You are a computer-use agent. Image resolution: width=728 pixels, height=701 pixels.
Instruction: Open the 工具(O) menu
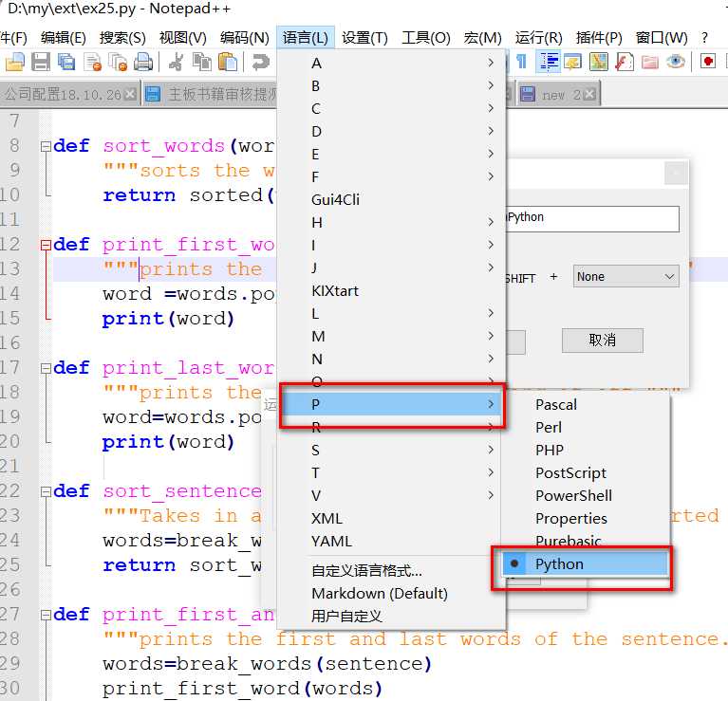click(x=426, y=38)
